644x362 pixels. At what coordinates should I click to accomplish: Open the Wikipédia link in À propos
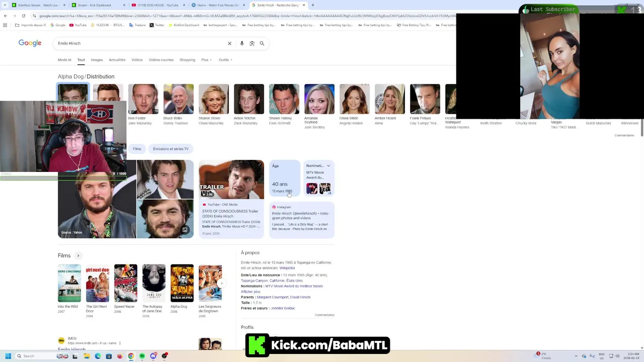point(287,268)
